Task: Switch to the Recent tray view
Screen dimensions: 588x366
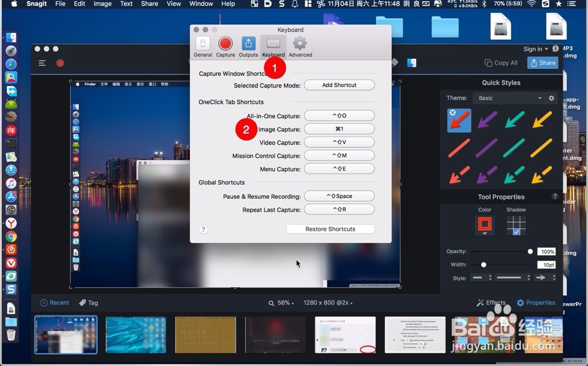Action: pos(54,302)
